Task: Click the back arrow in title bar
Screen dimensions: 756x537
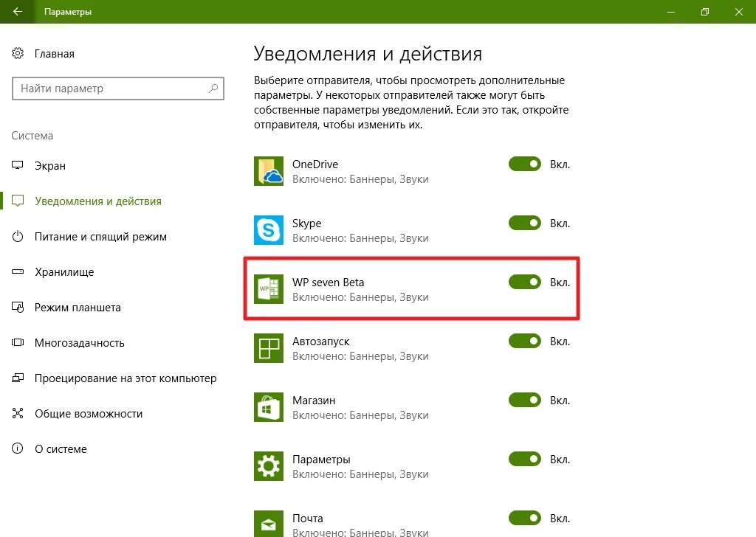Action: (x=18, y=12)
